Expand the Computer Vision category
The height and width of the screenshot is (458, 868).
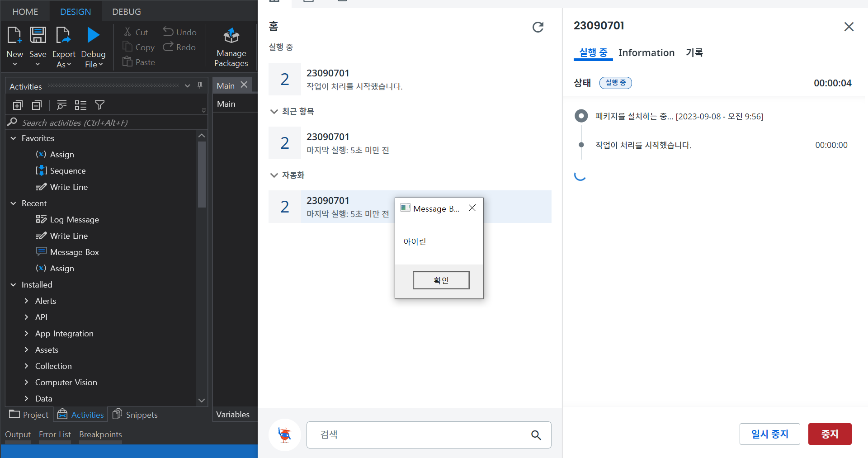point(26,382)
